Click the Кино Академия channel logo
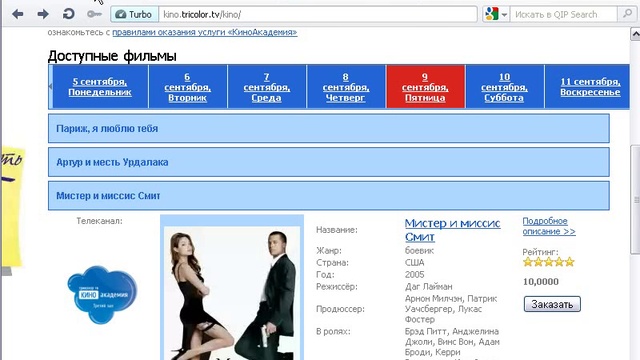 [102, 295]
